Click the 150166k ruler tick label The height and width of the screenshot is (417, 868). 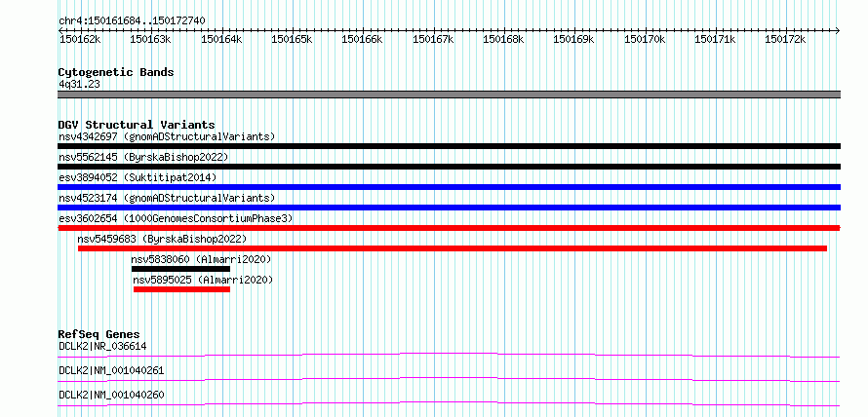363,40
